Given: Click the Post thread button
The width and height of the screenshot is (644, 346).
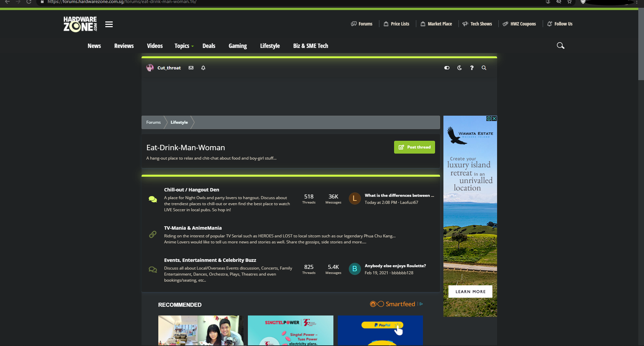Looking at the screenshot, I should (x=414, y=147).
